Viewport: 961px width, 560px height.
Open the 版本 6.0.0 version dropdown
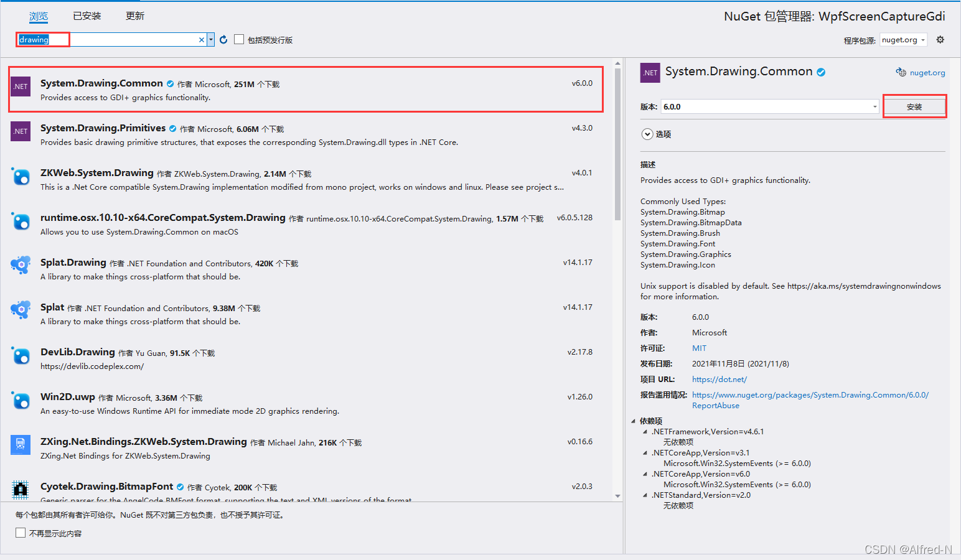[x=770, y=107]
